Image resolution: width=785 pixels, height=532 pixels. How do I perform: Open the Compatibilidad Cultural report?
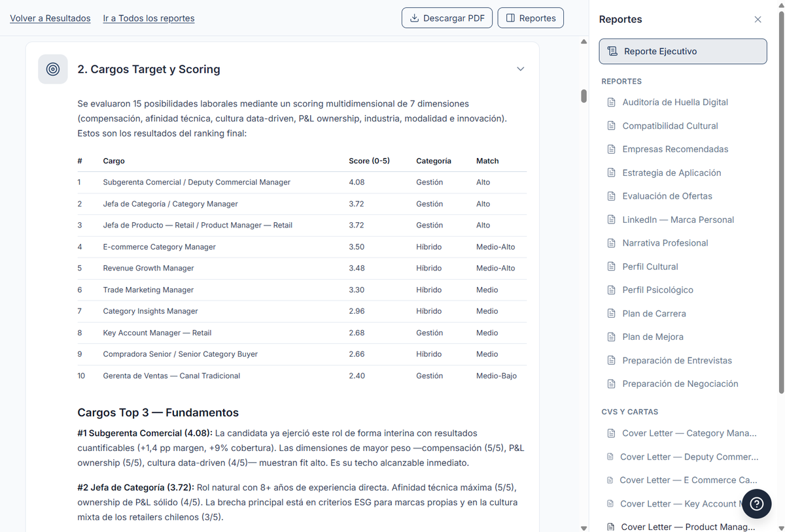(x=670, y=126)
